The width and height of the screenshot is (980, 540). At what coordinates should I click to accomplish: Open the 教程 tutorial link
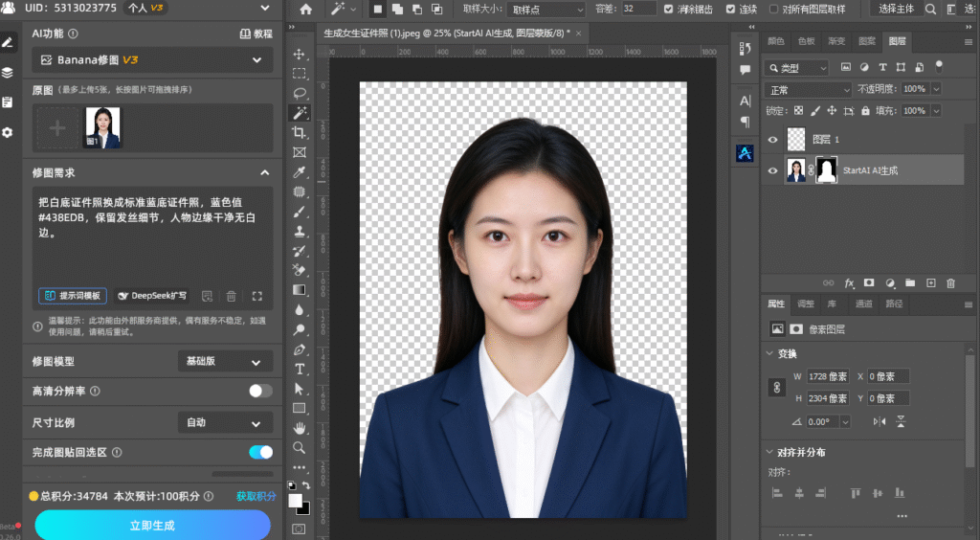point(256,34)
